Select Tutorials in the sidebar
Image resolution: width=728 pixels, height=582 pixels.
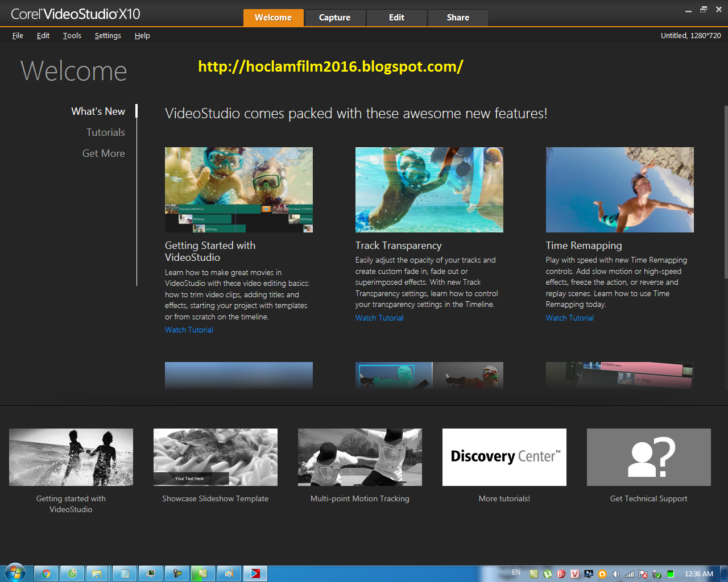105,132
